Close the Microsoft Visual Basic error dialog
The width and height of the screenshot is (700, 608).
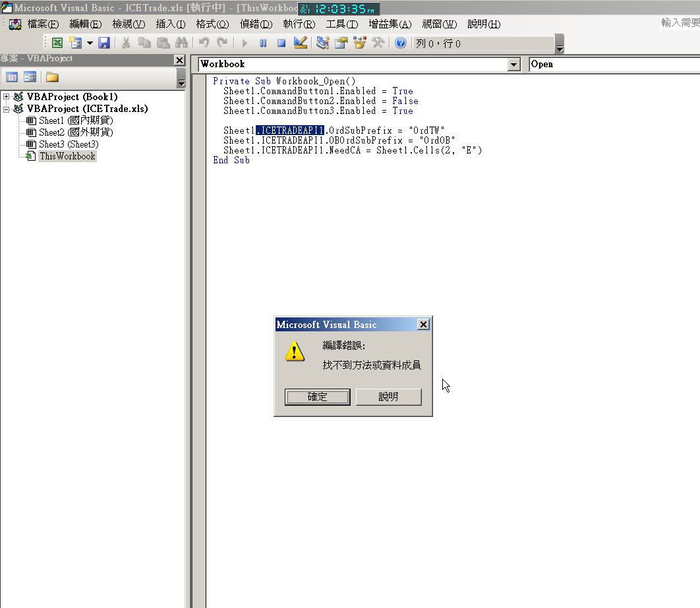click(x=423, y=324)
